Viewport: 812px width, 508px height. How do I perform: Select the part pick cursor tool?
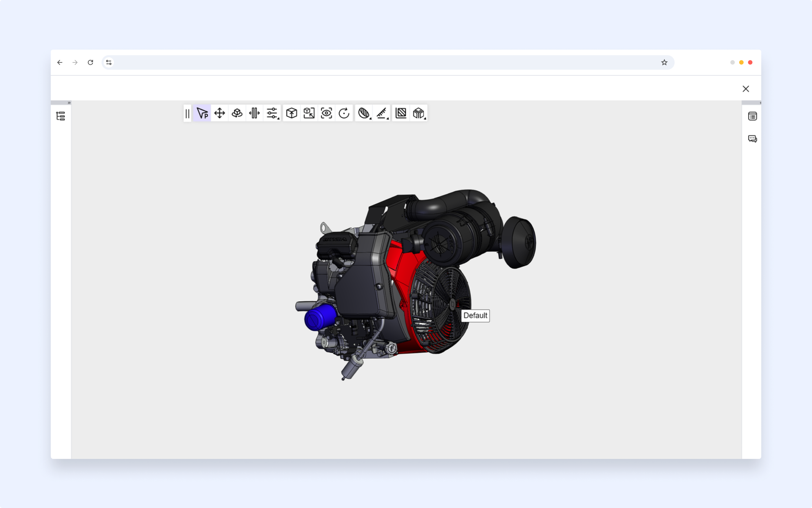[202, 113]
